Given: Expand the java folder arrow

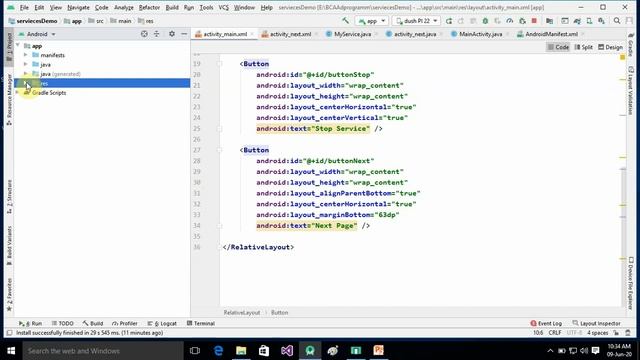Looking at the screenshot, I should [x=26, y=64].
